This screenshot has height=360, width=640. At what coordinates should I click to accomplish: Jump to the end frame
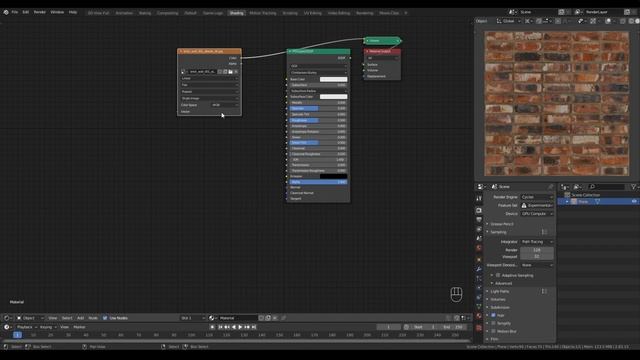[x=254, y=327]
